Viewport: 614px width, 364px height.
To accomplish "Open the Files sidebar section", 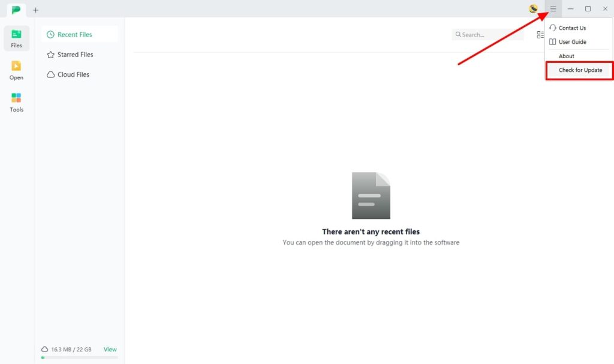I will pyautogui.click(x=16, y=38).
